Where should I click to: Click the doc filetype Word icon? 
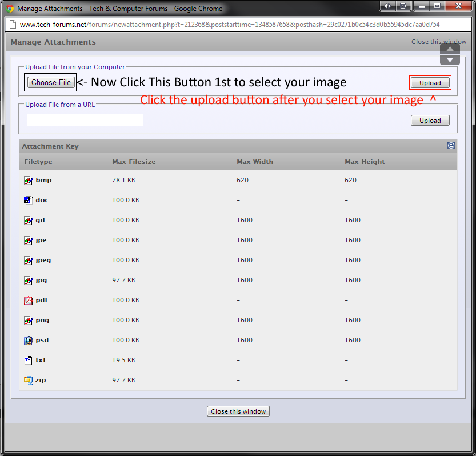click(28, 201)
